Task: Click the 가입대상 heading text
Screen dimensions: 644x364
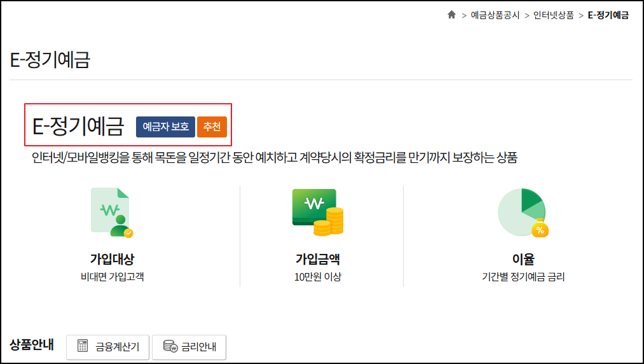Action: [x=112, y=259]
